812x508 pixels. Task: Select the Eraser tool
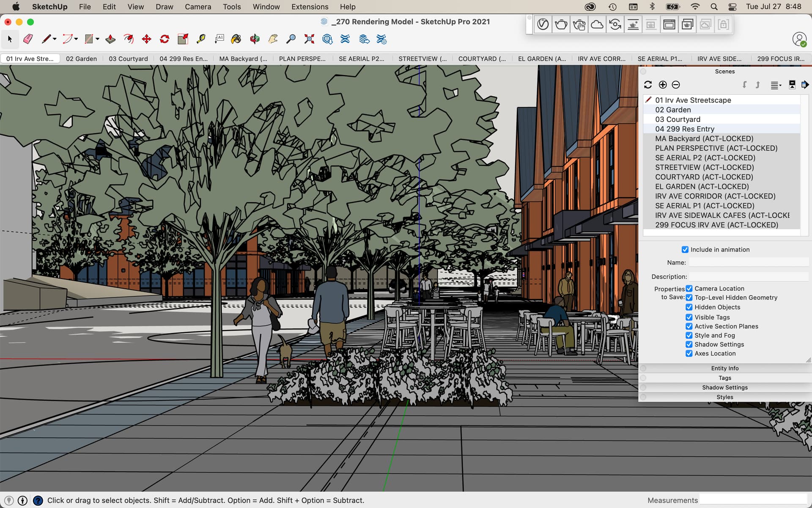[28, 39]
